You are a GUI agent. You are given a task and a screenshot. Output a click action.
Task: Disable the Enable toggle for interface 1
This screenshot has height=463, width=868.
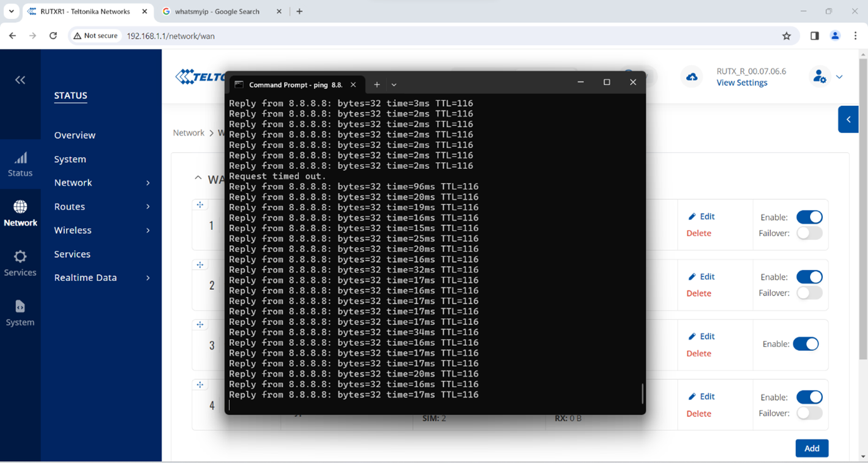pos(809,217)
